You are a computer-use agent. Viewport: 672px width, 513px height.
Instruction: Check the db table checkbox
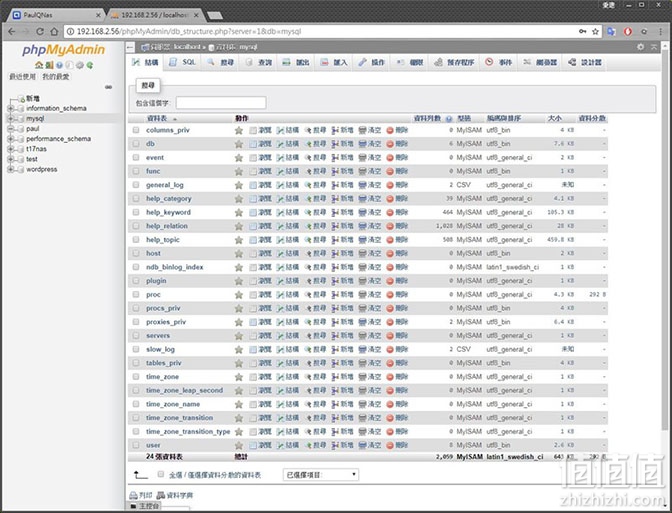click(x=136, y=144)
